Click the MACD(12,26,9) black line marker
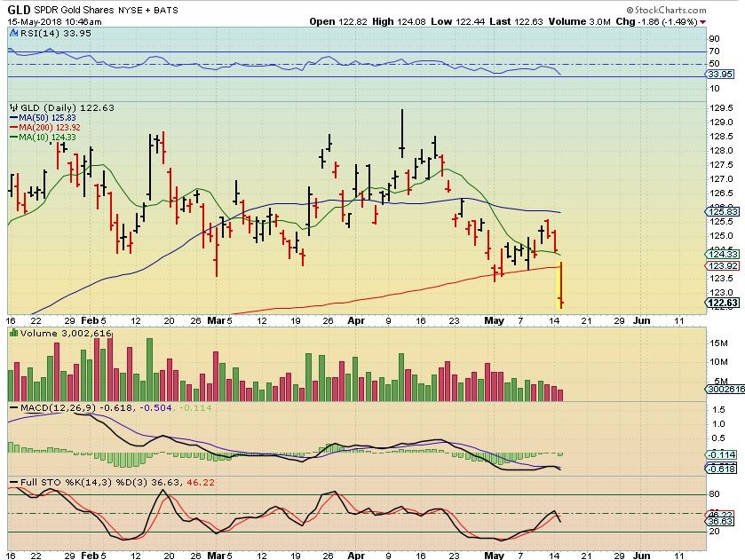The height and width of the screenshot is (560, 745). pyautogui.click(x=12, y=406)
